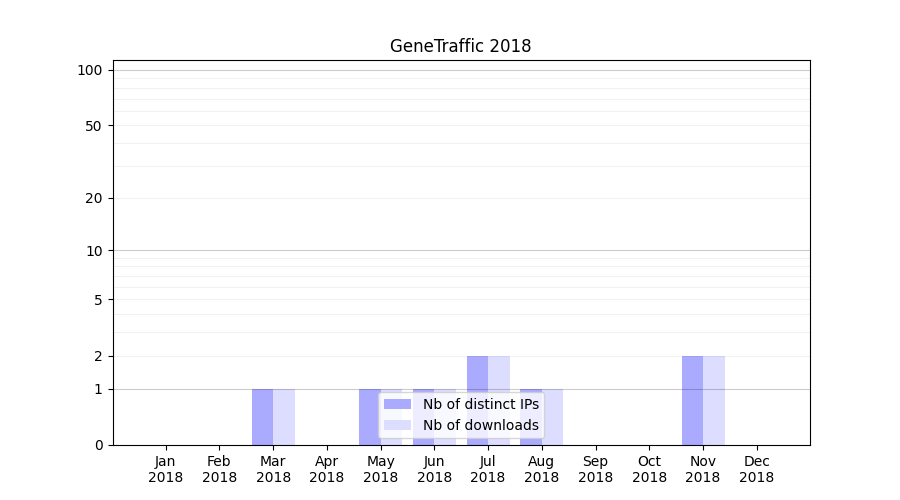Viewport: 900px width, 500px height.
Task: Click the "Jan 2018" x-axis label
Action: point(166,469)
